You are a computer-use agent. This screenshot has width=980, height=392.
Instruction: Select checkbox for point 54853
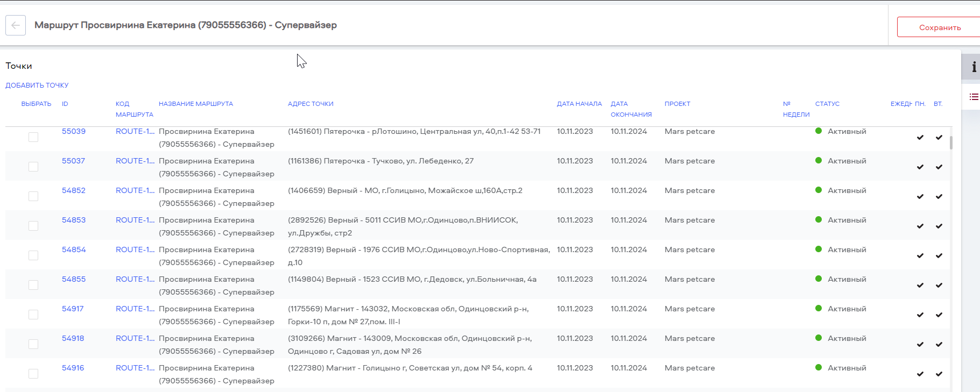[x=33, y=226]
